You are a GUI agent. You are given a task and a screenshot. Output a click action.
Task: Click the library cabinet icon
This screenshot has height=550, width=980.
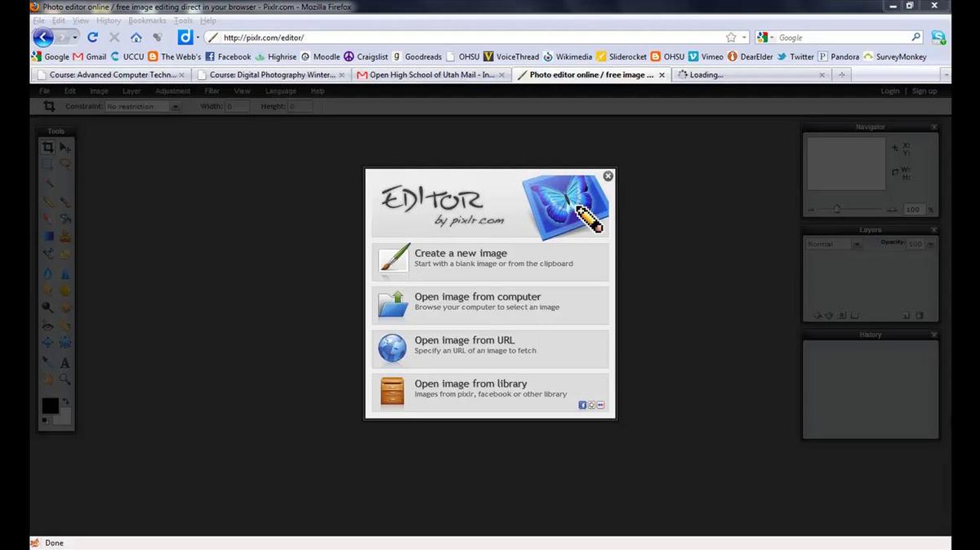coord(393,392)
